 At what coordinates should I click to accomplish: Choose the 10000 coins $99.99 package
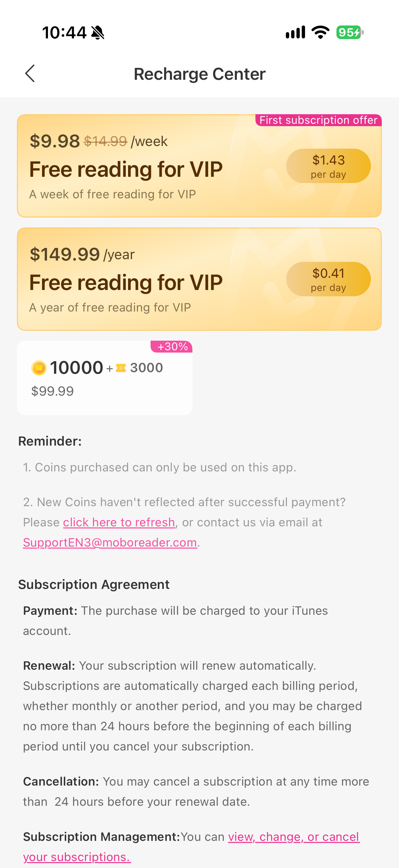(105, 378)
